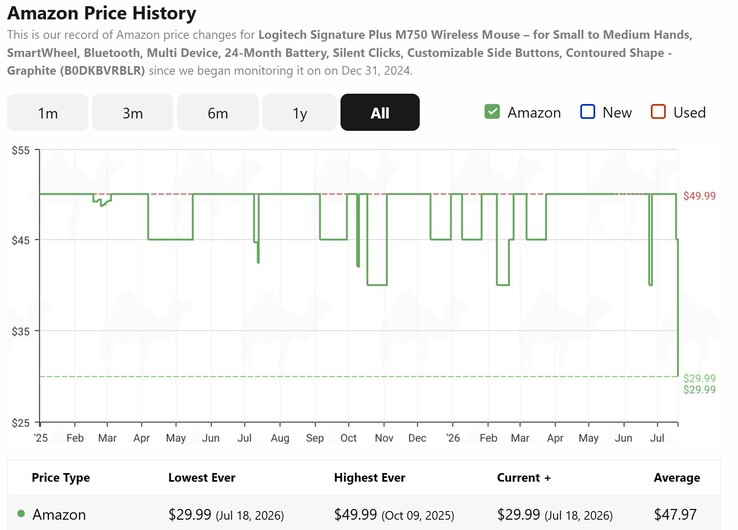This screenshot has height=530, width=738.
Task: Click the $25 y-axis label
Action: pos(20,423)
